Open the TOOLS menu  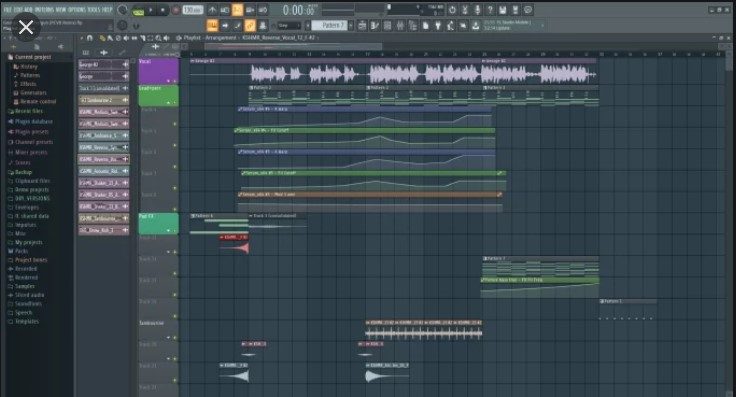click(x=94, y=9)
